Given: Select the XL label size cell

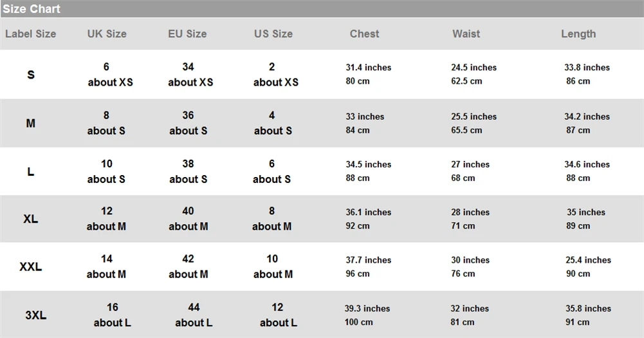Looking at the screenshot, I should (x=31, y=219).
